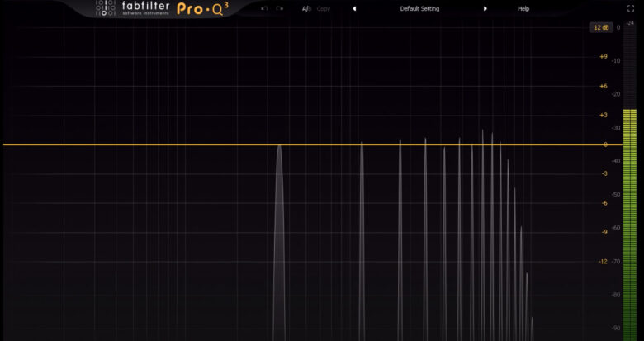Click the +6 gain scale label
Viewport: 644px width, 341px height.
(x=604, y=86)
